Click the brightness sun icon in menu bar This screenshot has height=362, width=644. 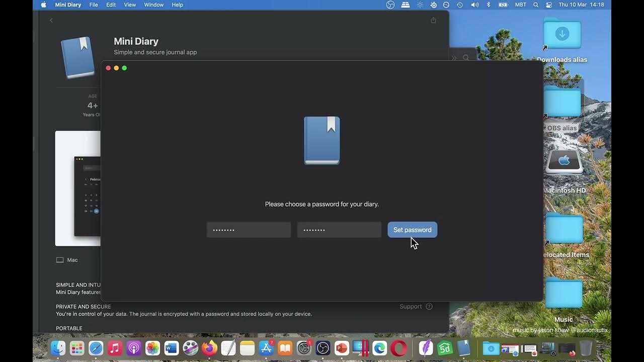coord(420,5)
